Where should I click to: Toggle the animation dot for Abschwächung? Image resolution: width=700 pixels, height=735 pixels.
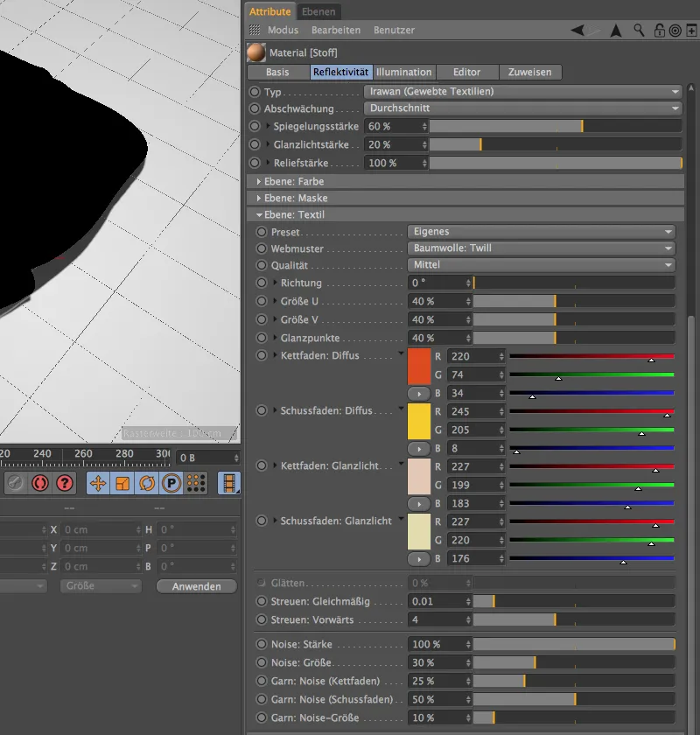[x=254, y=108]
